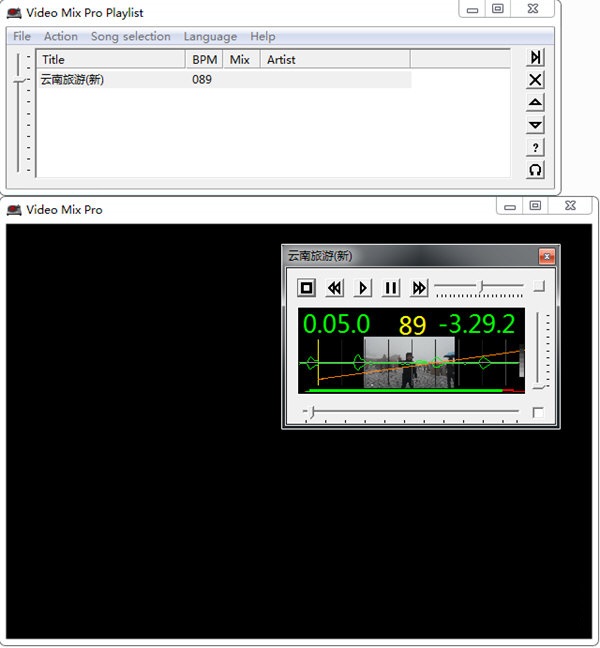Adjust the pitch slider beside the transport buttons

(481, 286)
